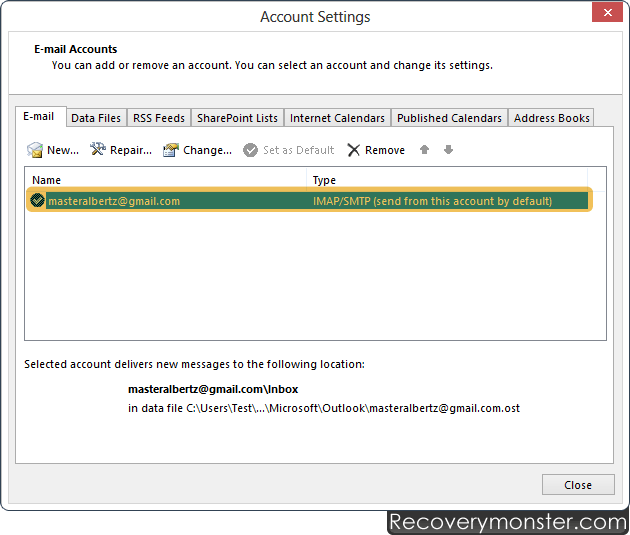
Task: Click the Change... label
Action: click(x=207, y=150)
